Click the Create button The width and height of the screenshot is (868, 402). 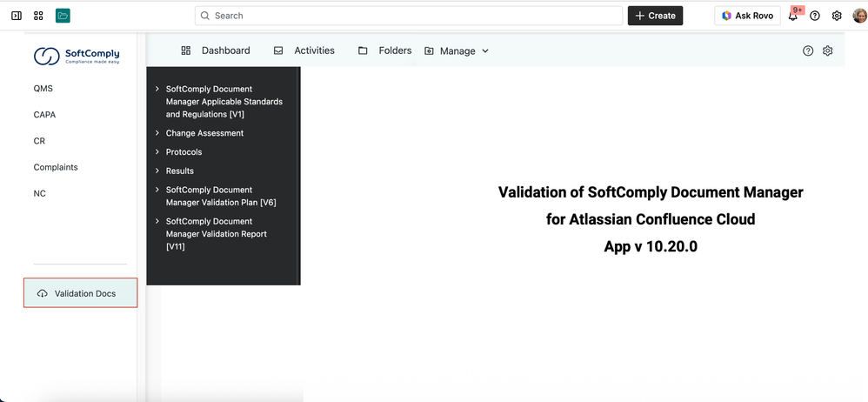(656, 16)
